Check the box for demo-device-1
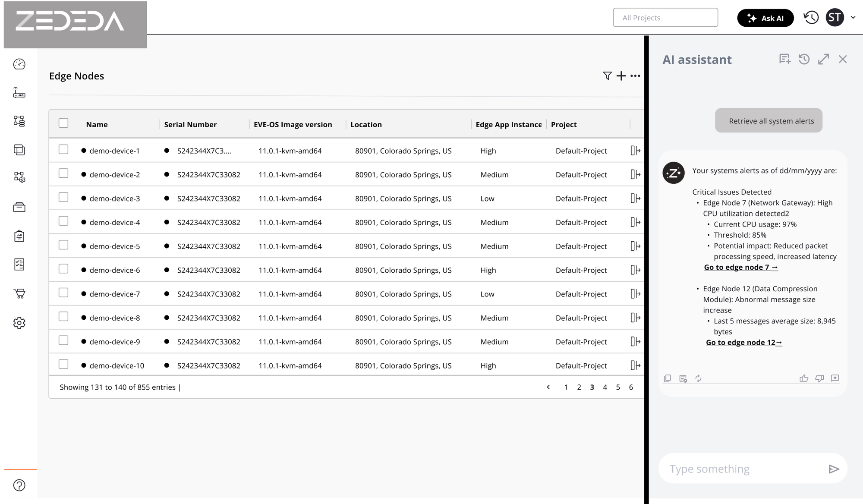This screenshot has height=504, width=863. (63, 149)
